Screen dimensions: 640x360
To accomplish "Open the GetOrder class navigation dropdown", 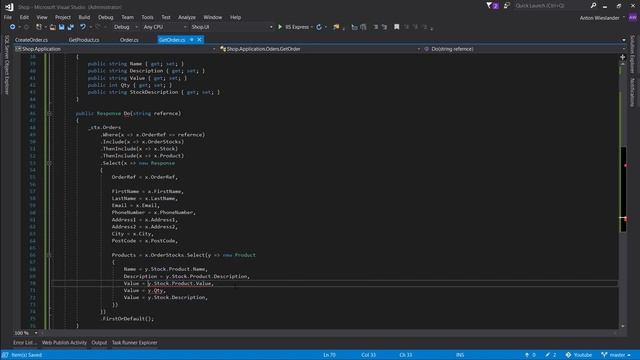I will coord(320,49).
